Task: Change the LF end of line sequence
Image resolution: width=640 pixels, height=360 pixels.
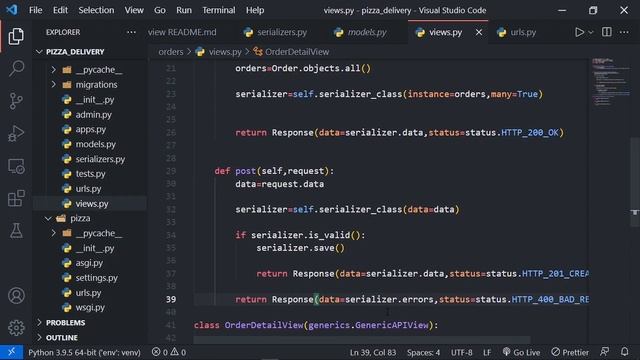Action: [x=487, y=352]
